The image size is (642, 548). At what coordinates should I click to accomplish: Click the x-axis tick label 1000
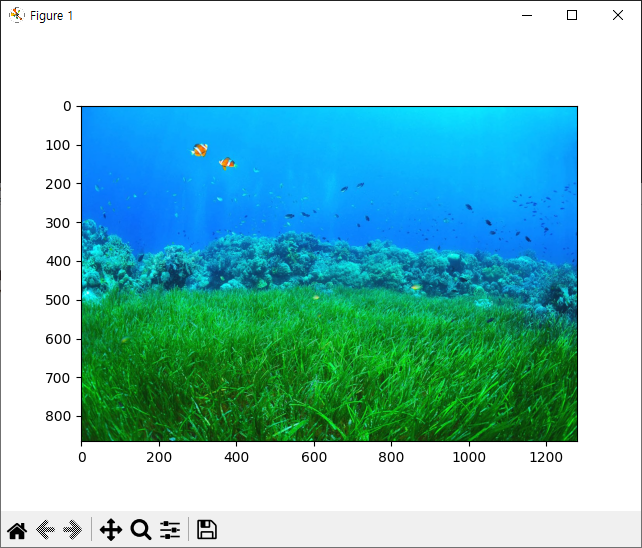pos(469,457)
